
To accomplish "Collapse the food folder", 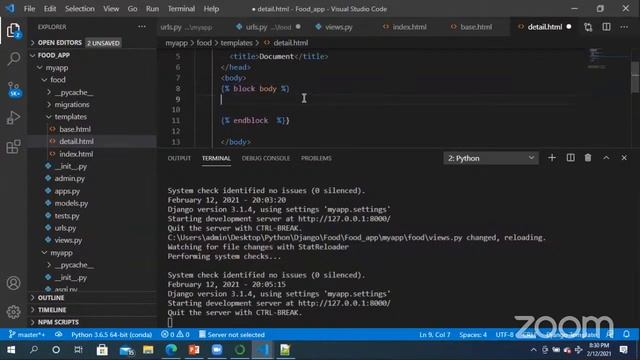I will (x=58, y=80).
